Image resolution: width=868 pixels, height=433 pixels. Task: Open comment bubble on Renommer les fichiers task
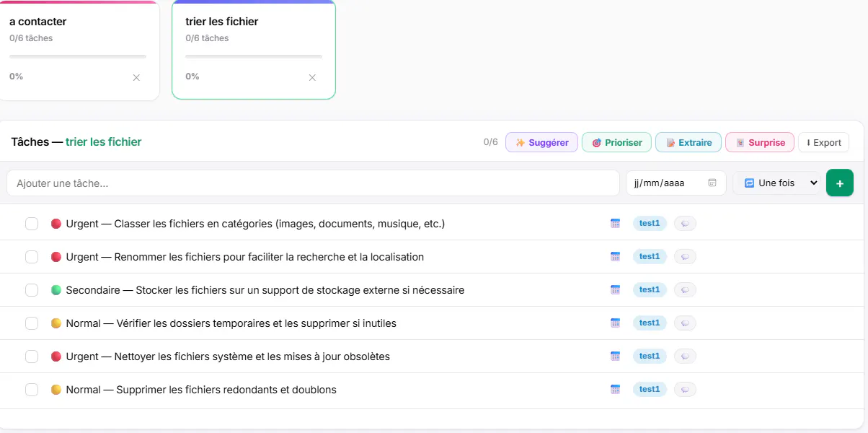685,257
